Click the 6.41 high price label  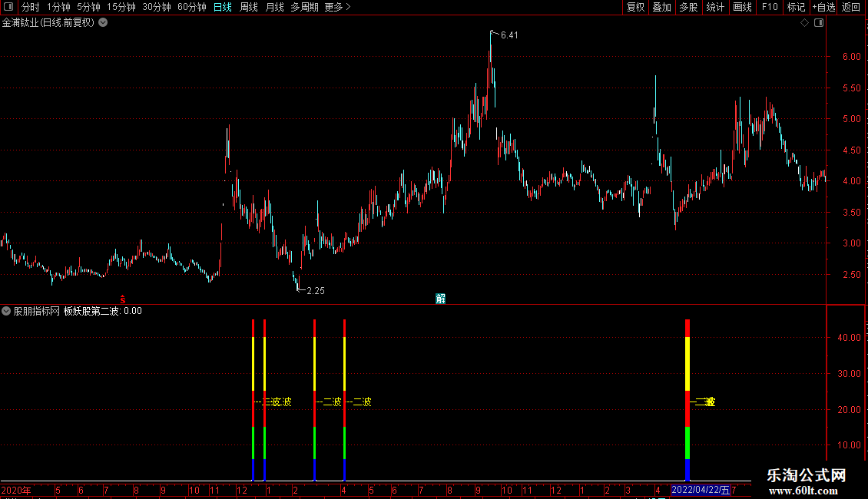pyautogui.click(x=509, y=35)
